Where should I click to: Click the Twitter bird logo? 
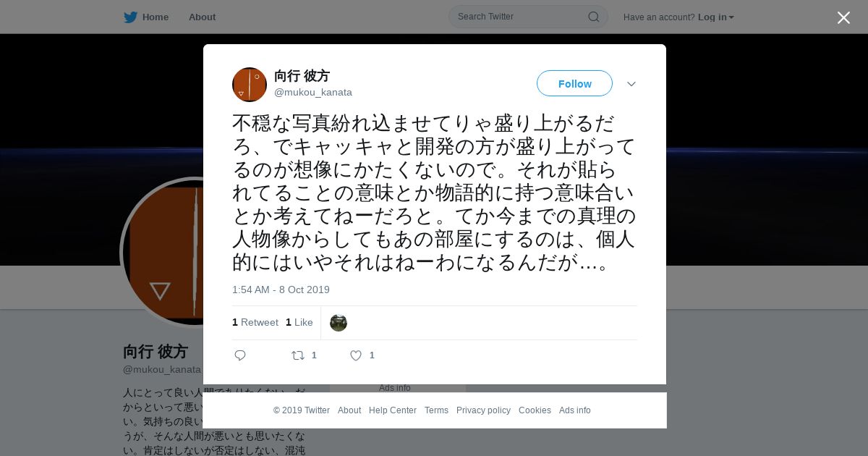130,17
